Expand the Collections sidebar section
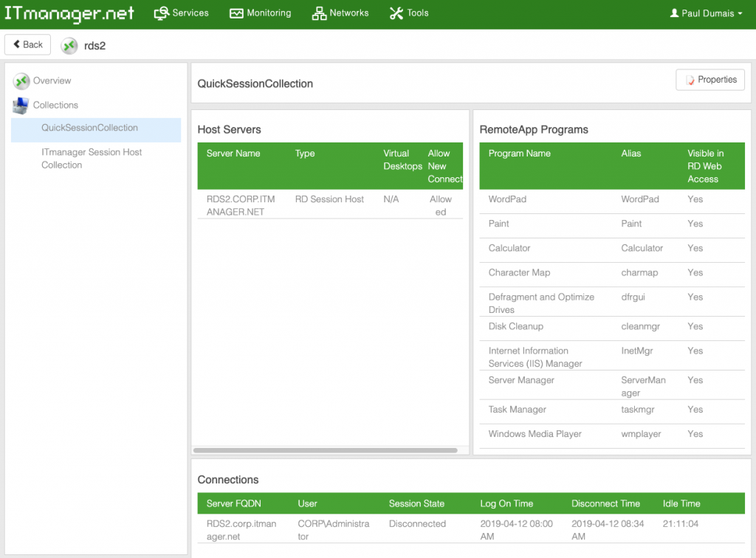Image resolution: width=756 pixels, height=558 pixels. (56, 105)
